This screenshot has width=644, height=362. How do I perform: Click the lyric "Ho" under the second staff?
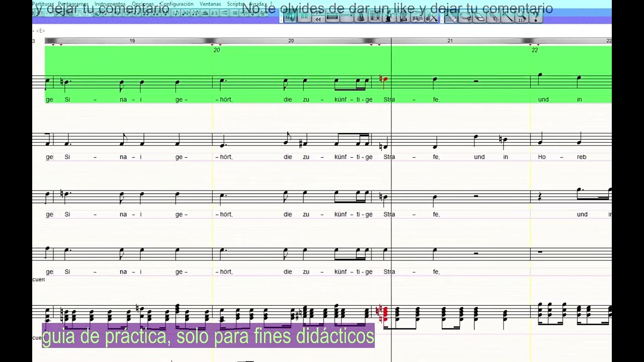click(x=542, y=157)
